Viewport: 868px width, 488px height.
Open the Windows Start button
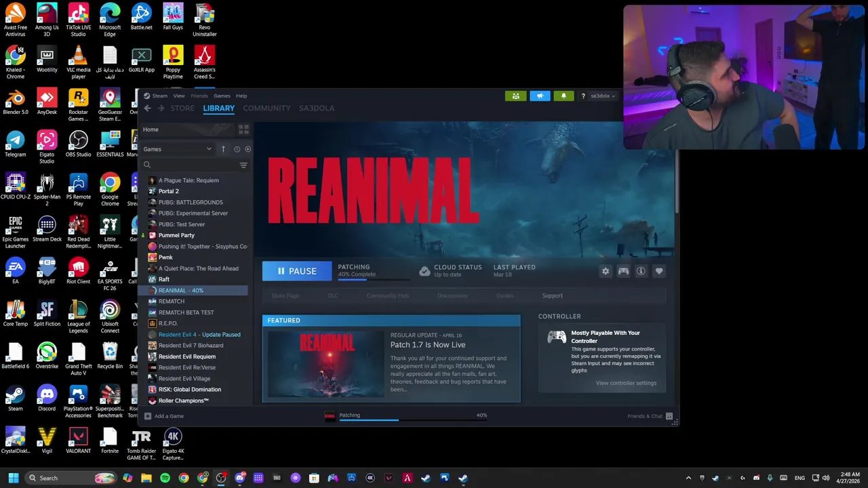13,478
